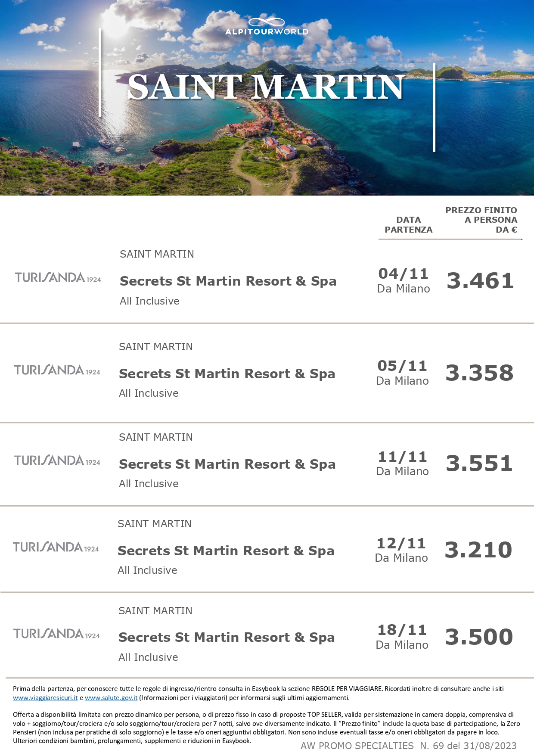Click the Turisanda logo in the 18/11 row

point(56,634)
